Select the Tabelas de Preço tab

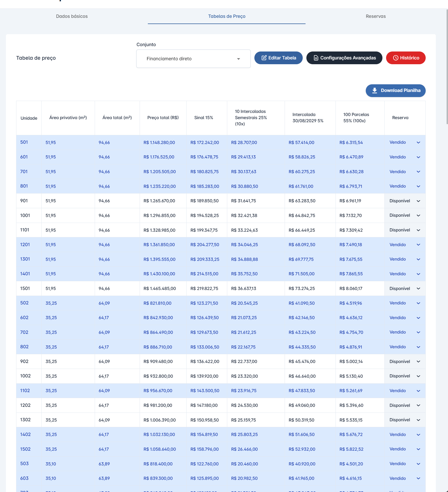pyautogui.click(x=227, y=16)
